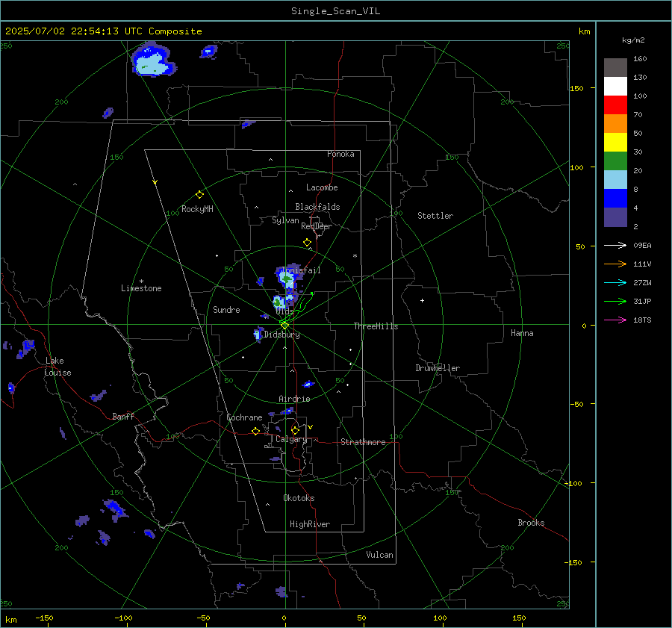The width and height of the screenshot is (672, 628).
Task: Click the green 30 kg/m2 legend swatch
Action: coord(615,161)
